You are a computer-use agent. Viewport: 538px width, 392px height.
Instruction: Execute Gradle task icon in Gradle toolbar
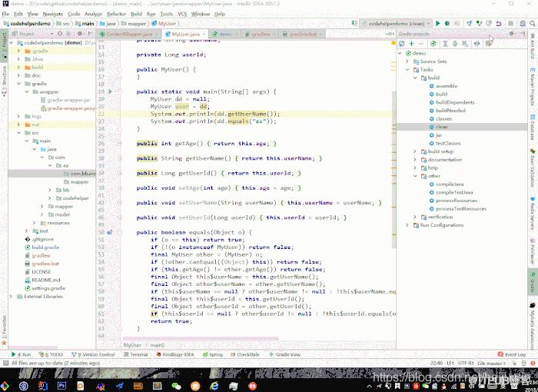coord(433,44)
